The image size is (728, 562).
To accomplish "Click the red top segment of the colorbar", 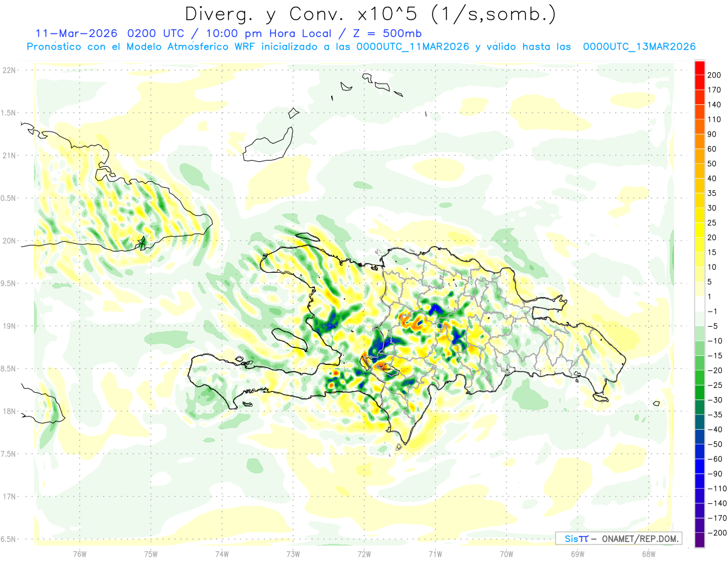I will coord(699,68).
